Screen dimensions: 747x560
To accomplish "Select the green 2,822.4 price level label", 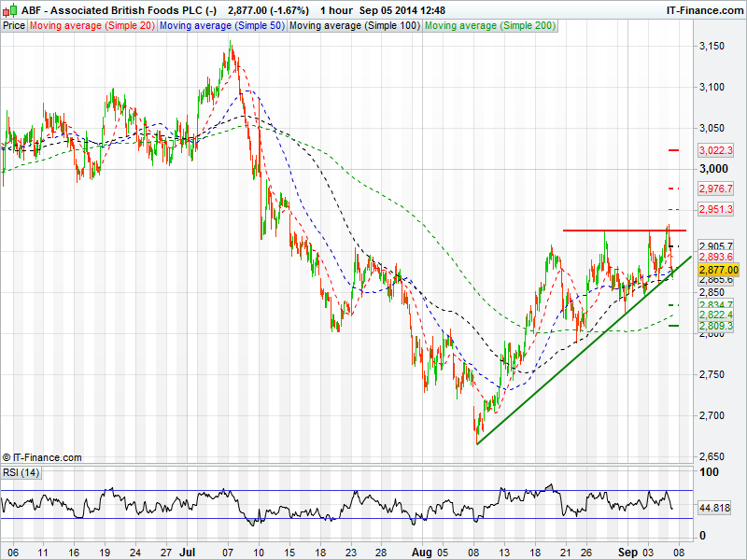I will click(715, 315).
